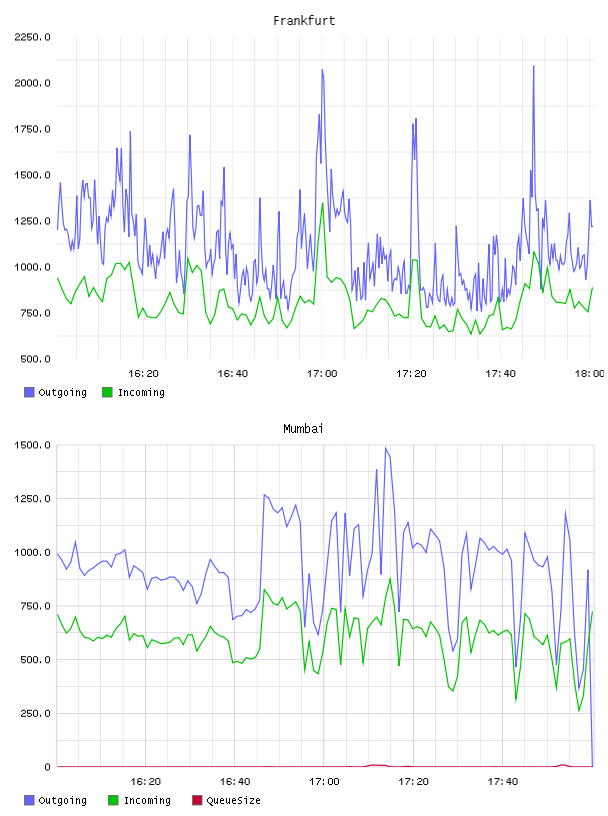The width and height of the screenshot is (608, 816).
Task: Click the 750.0 y-axis label on Frankfurt chart
Action: coord(35,313)
